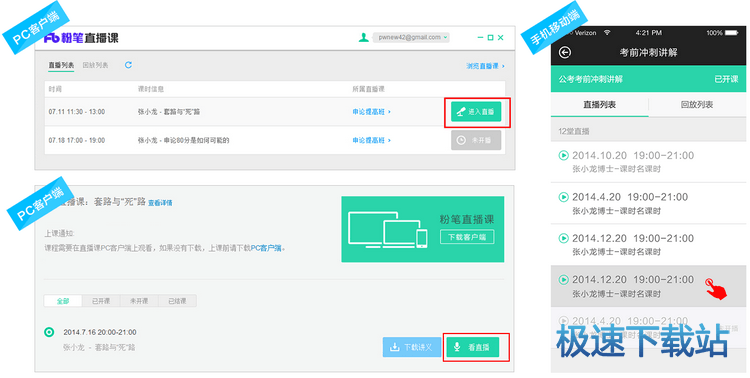
Task: Tap 直播列表 tab on mobile
Action: pos(599,105)
